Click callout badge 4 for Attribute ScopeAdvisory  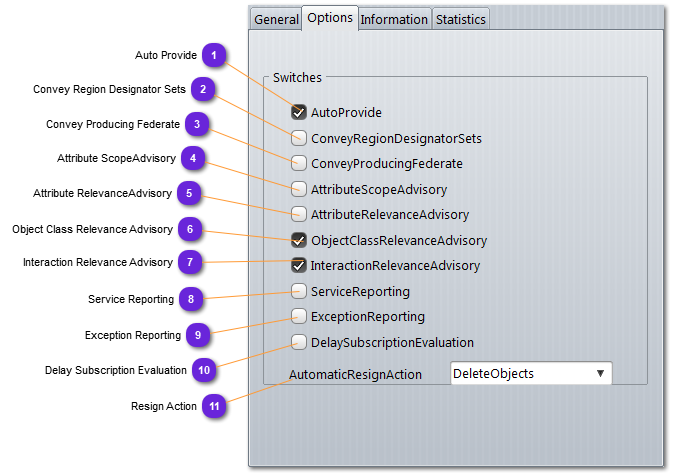[193, 158]
